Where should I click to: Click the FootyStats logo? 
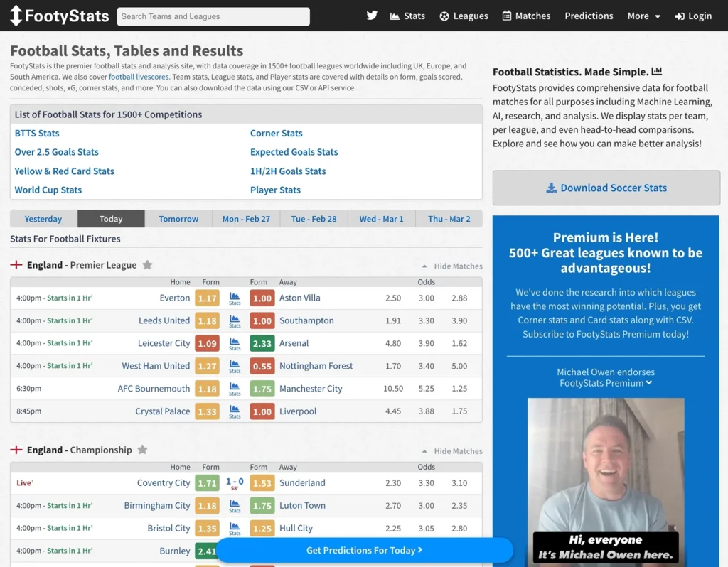coord(60,16)
